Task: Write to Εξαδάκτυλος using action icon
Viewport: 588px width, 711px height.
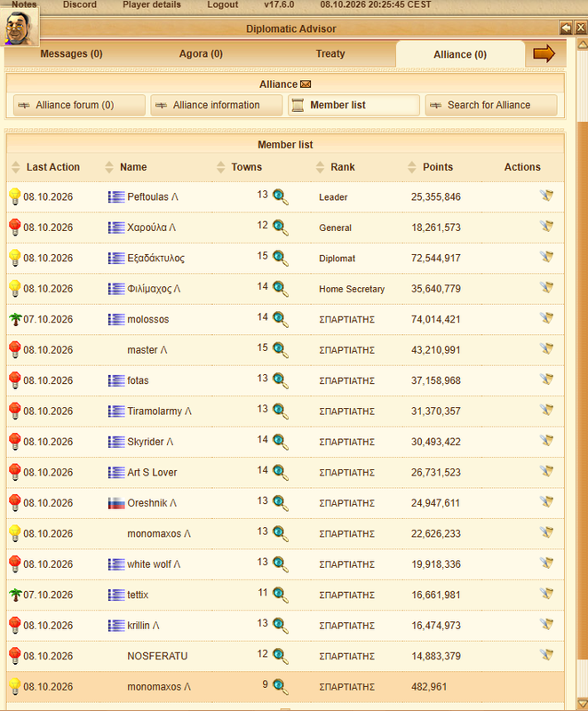Action: pyautogui.click(x=547, y=257)
